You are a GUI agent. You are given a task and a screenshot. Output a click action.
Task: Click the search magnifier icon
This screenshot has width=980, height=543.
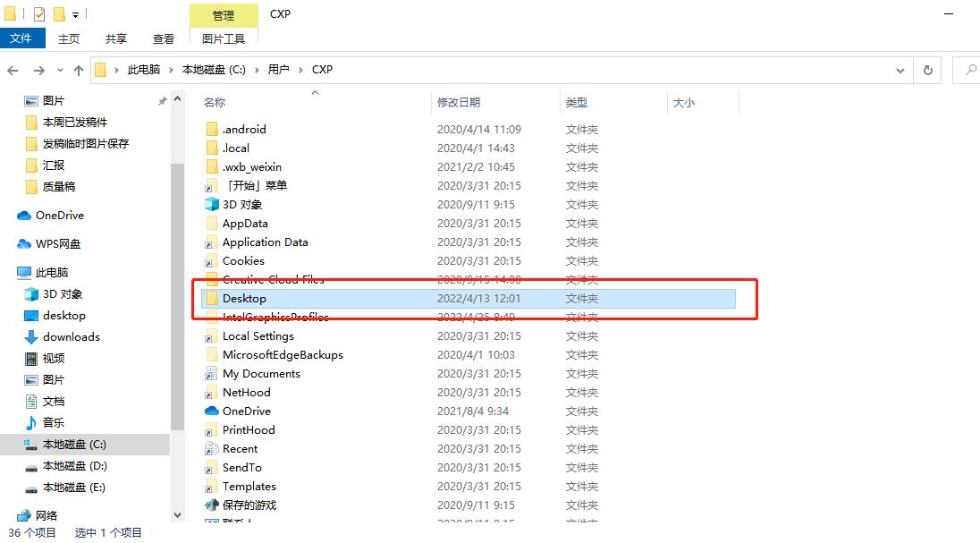969,70
